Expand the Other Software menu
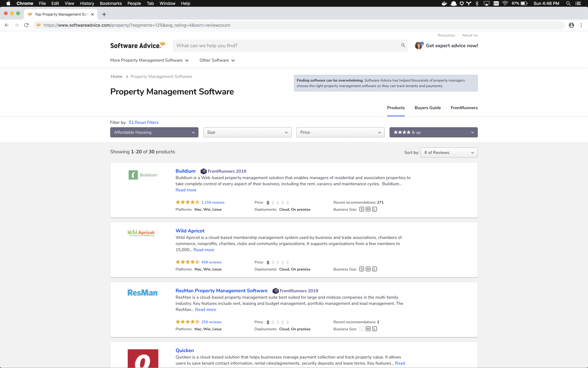 pos(217,60)
